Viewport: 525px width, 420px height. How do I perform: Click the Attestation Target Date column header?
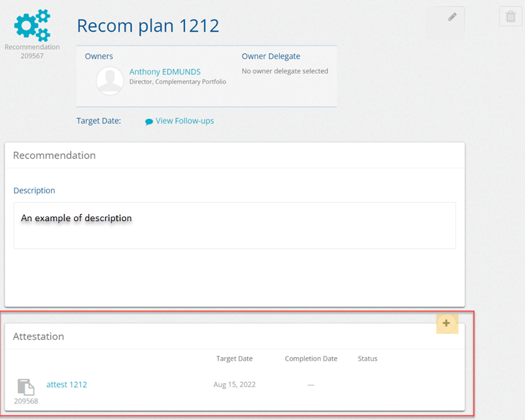point(234,359)
